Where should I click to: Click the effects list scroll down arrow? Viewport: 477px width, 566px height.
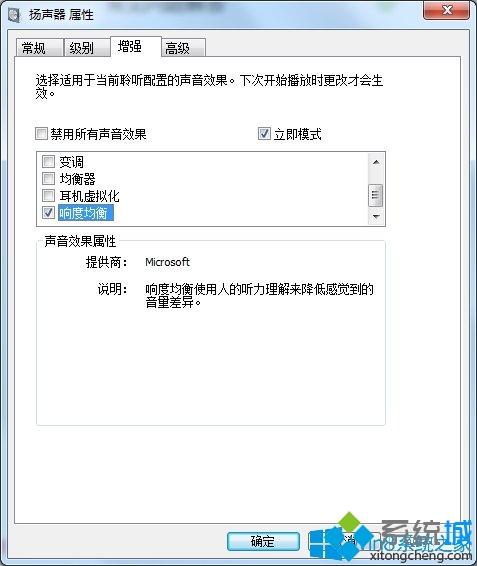[x=376, y=217]
